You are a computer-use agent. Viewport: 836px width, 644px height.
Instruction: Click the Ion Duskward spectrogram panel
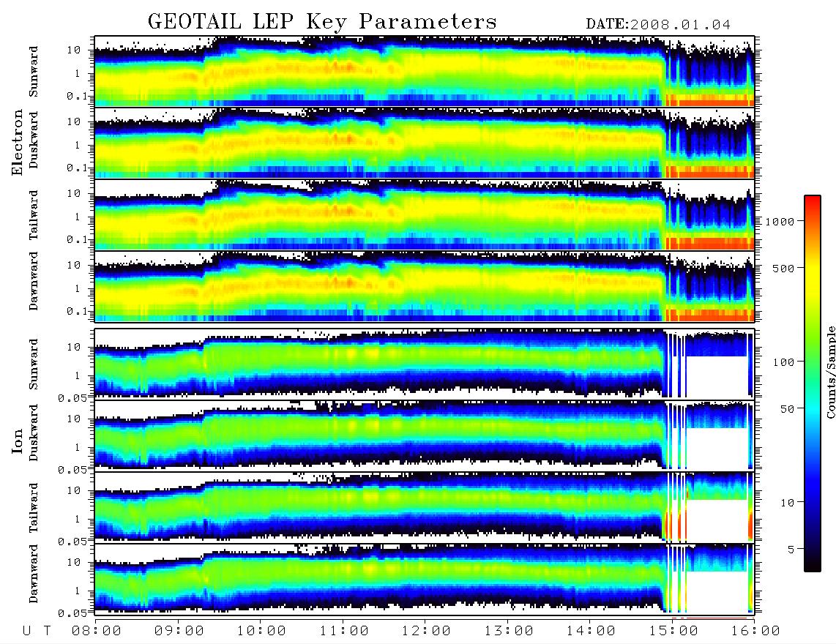[425, 435]
